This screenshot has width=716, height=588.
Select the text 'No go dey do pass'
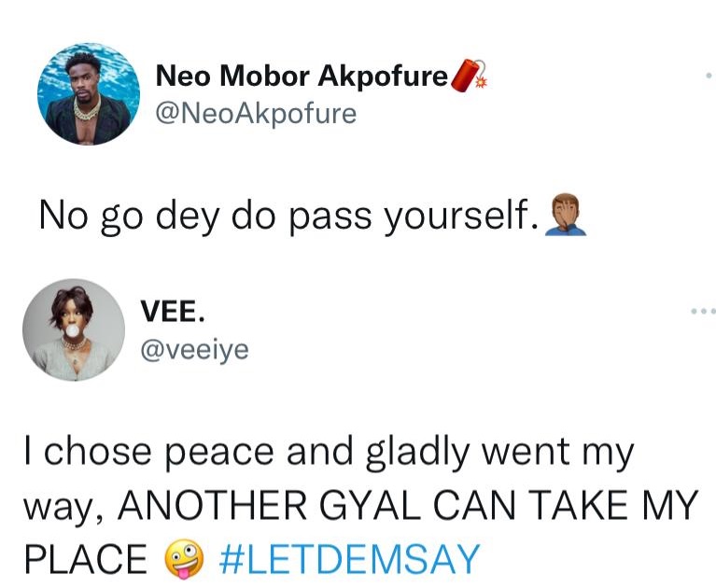pyautogui.click(x=205, y=215)
